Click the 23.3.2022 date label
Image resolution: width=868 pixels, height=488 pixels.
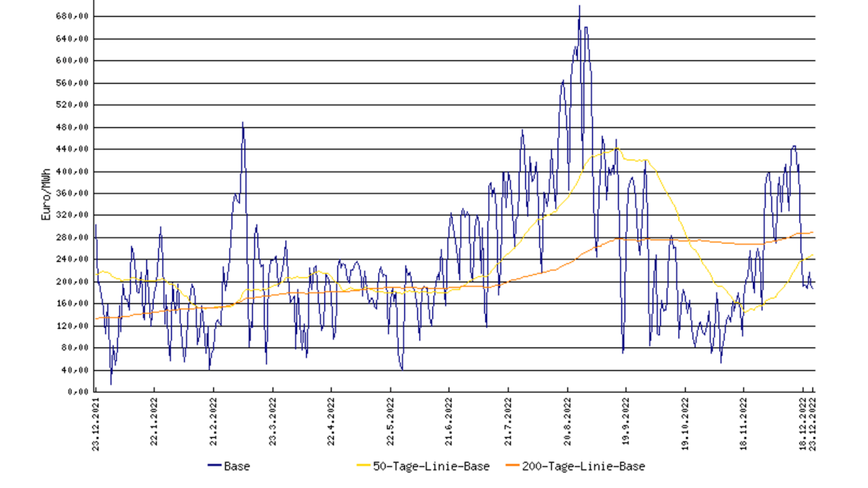273,422
